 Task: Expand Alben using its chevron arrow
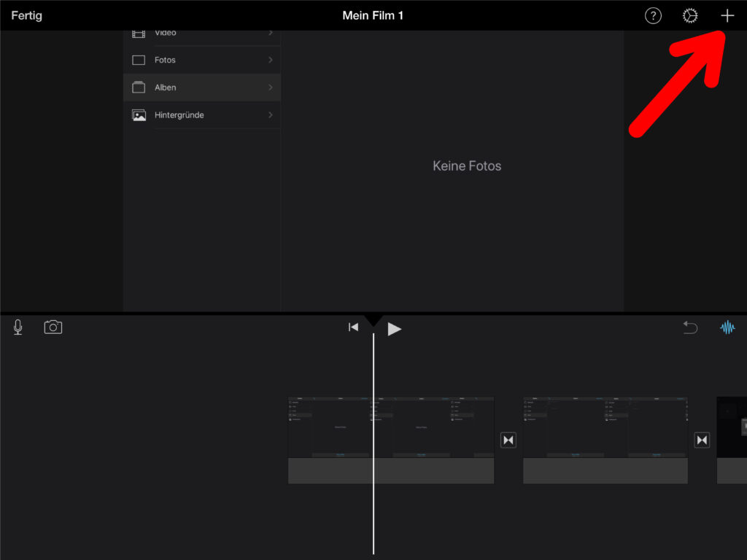coord(270,87)
